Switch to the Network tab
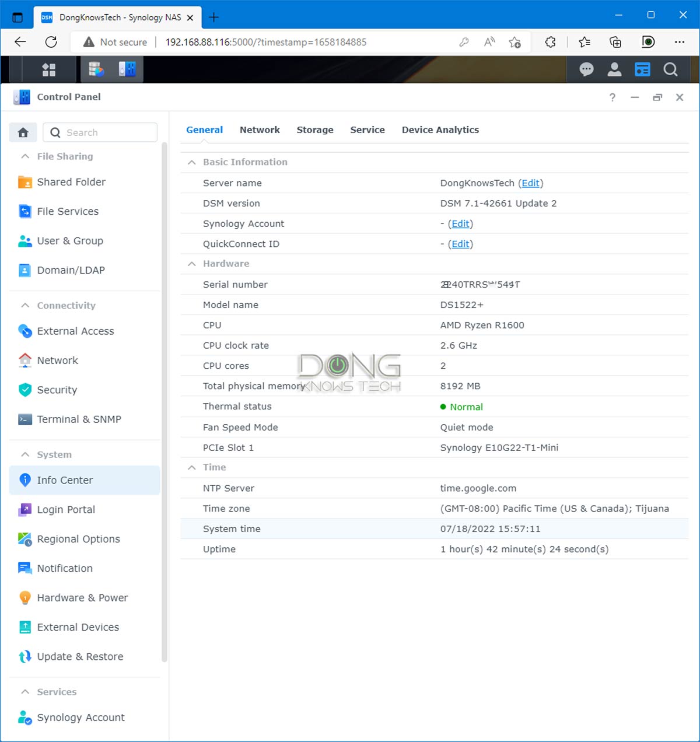 coord(260,130)
